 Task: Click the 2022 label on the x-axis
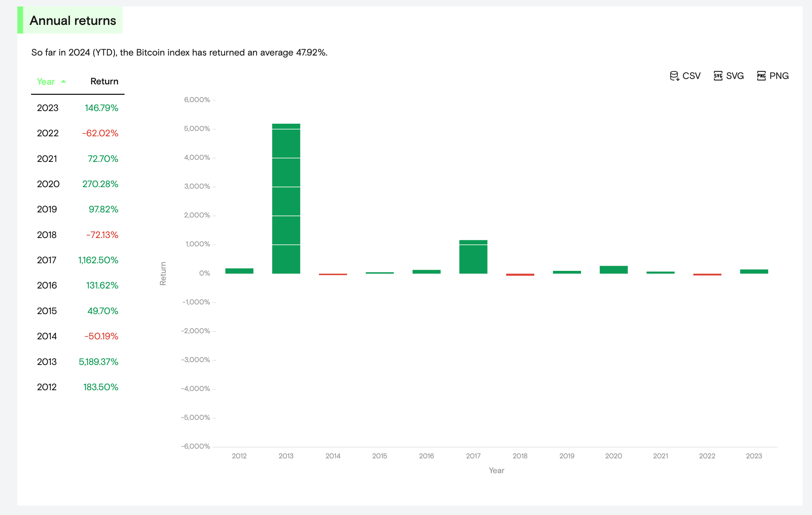707,456
